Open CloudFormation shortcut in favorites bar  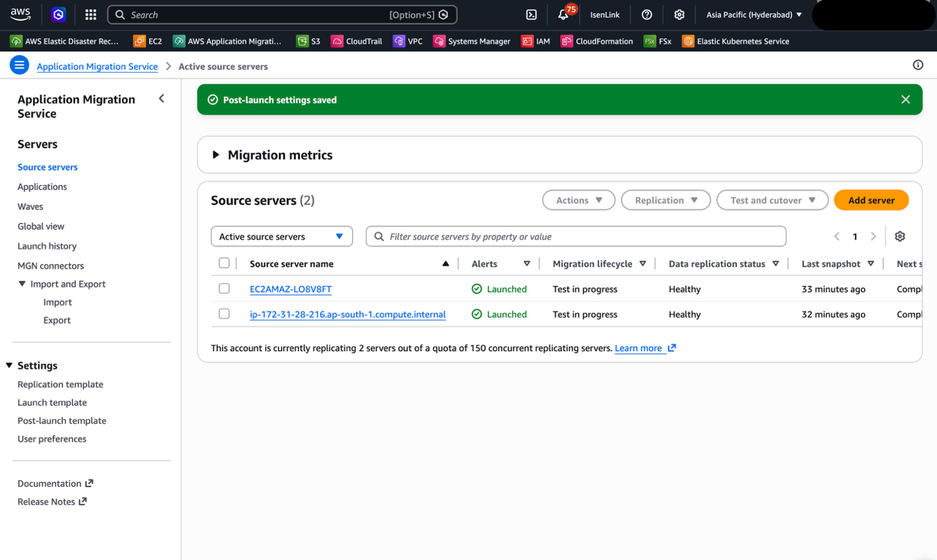(597, 41)
